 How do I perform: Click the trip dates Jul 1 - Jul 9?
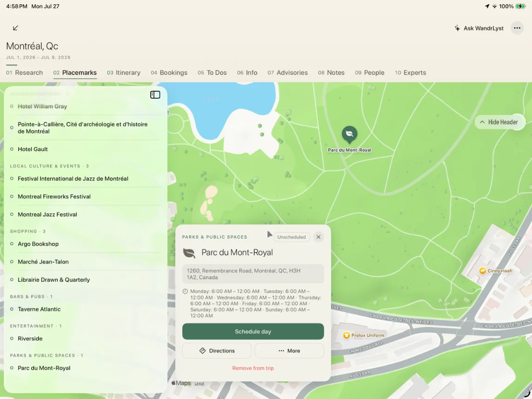38,57
